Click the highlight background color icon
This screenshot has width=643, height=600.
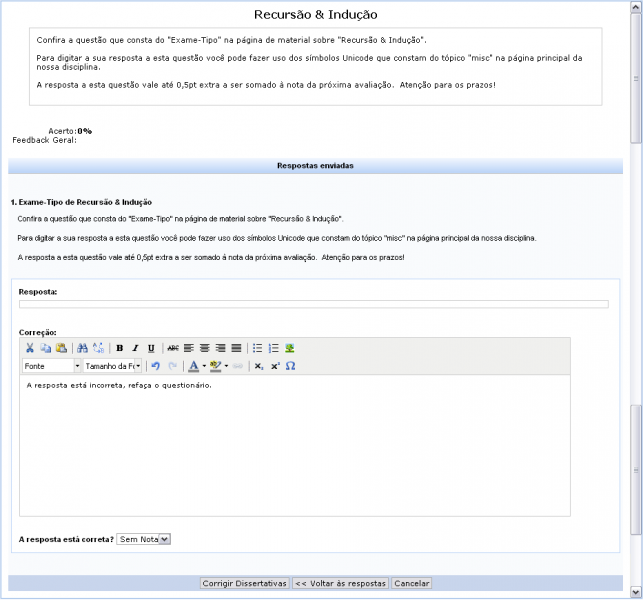point(215,366)
